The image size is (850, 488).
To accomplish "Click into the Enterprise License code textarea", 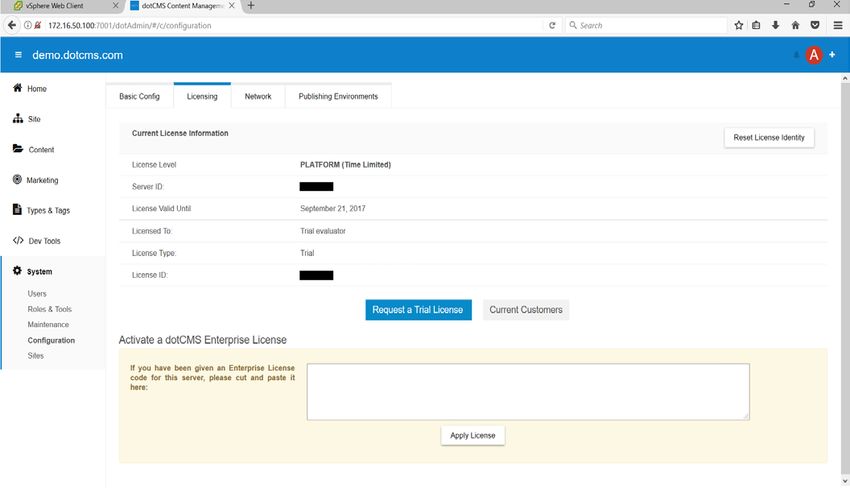I will click(528, 391).
